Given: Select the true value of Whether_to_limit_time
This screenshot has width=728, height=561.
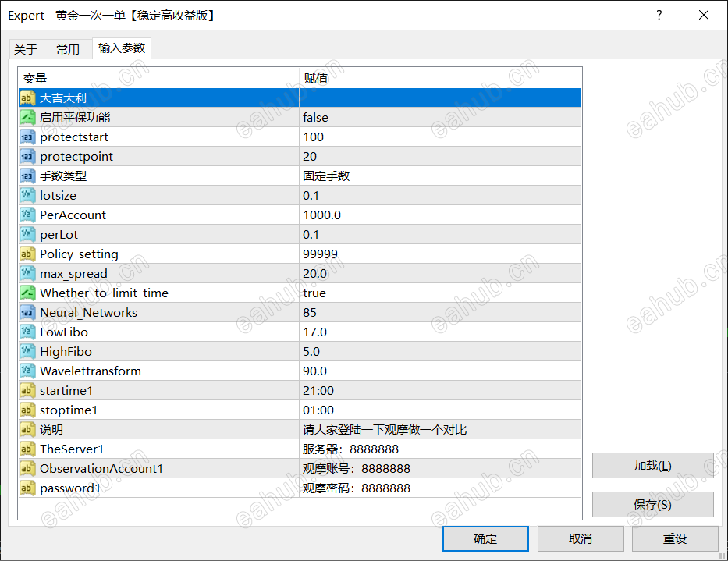Looking at the screenshot, I should (314, 293).
